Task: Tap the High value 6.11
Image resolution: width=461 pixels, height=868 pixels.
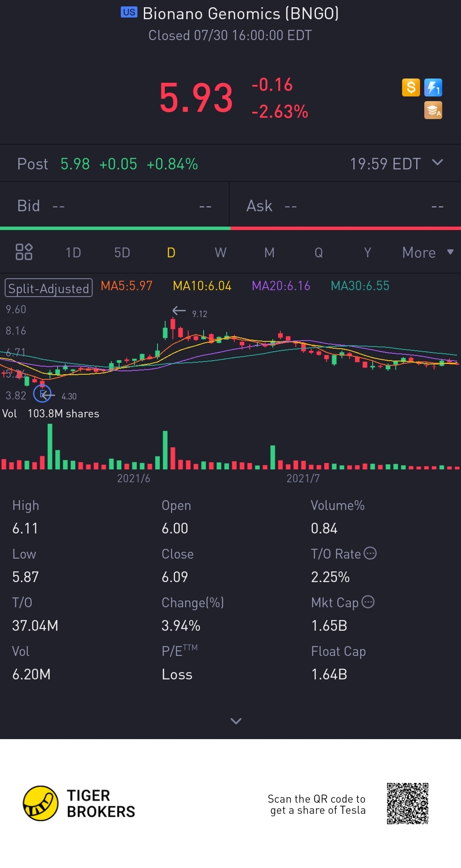Action: (x=25, y=529)
